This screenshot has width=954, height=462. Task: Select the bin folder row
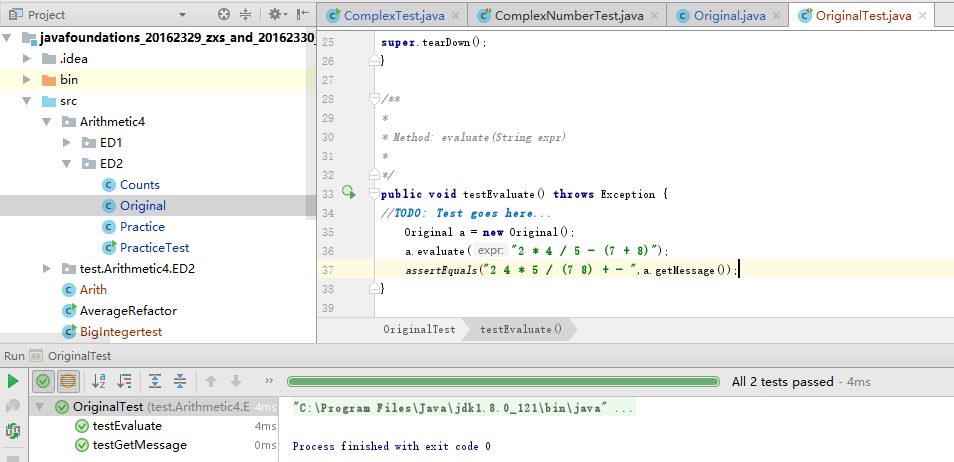click(158, 80)
